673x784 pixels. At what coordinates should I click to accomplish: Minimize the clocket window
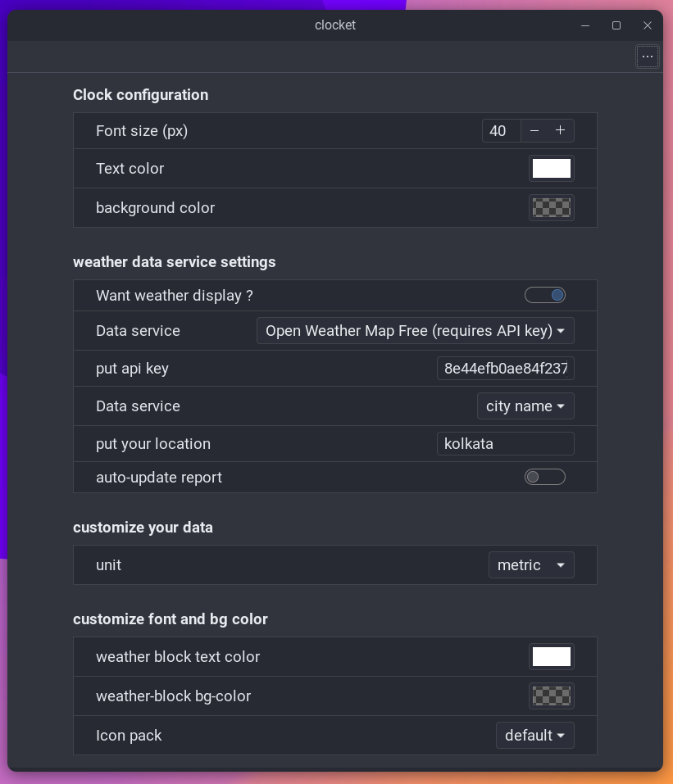tap(585, 25)
